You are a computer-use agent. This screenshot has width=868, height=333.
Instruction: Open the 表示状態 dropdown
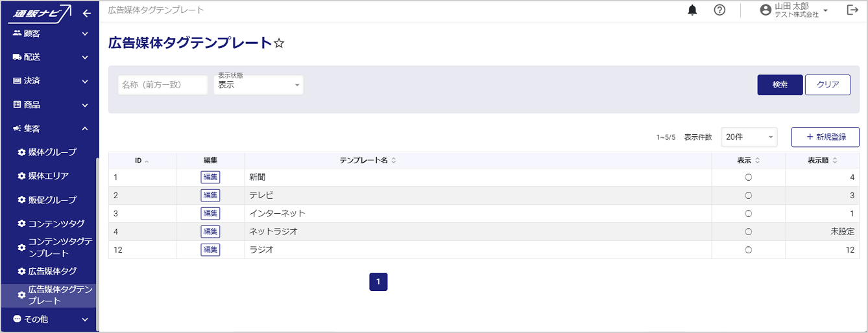(x=258, y=85)
